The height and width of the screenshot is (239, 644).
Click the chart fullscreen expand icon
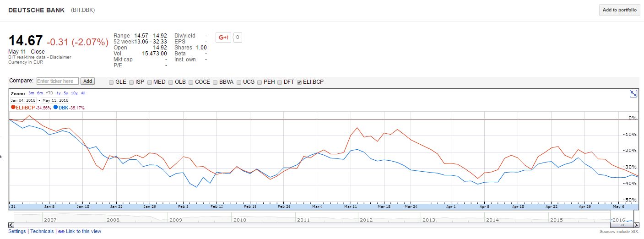[633, 93]
